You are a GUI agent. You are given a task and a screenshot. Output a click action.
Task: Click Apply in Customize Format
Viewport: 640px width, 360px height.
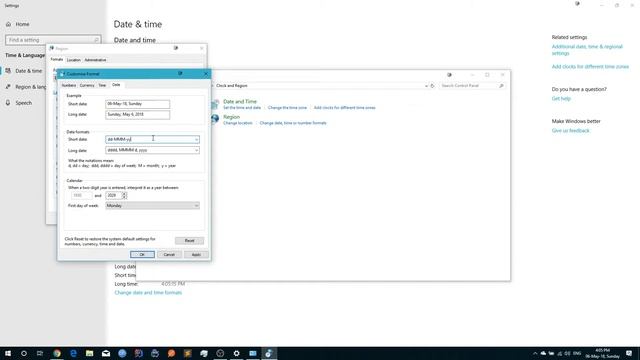pos(196,255)
